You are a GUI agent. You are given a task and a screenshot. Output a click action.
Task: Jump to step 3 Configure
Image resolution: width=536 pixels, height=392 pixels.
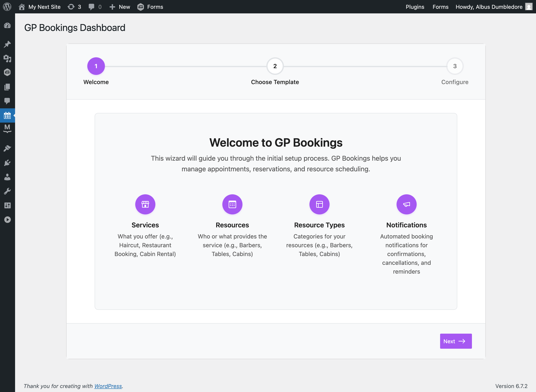455,66
